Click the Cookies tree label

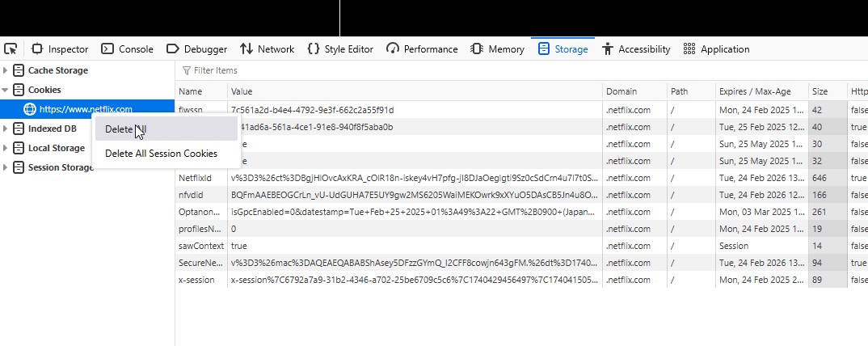pos(44,90)
